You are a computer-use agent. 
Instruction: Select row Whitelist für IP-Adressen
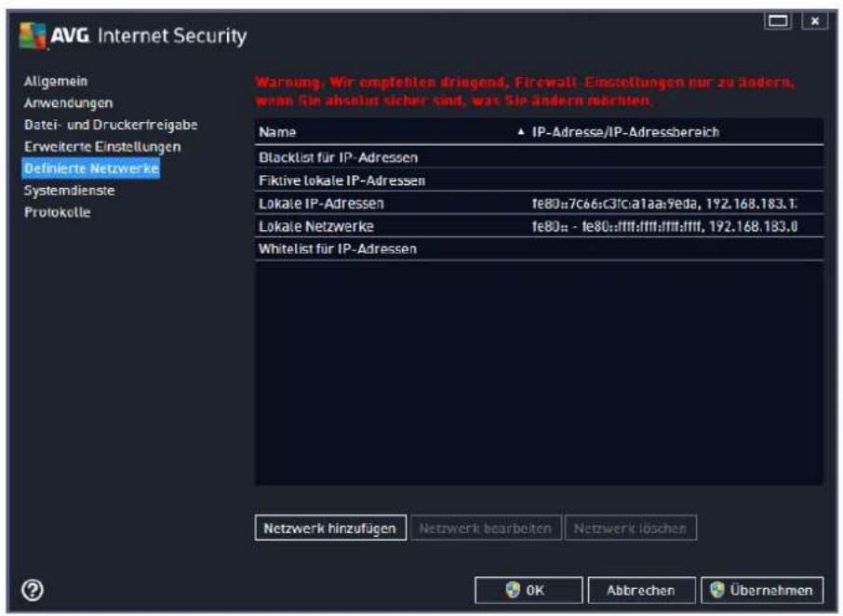pyautogui.click(x=539, y=248)
